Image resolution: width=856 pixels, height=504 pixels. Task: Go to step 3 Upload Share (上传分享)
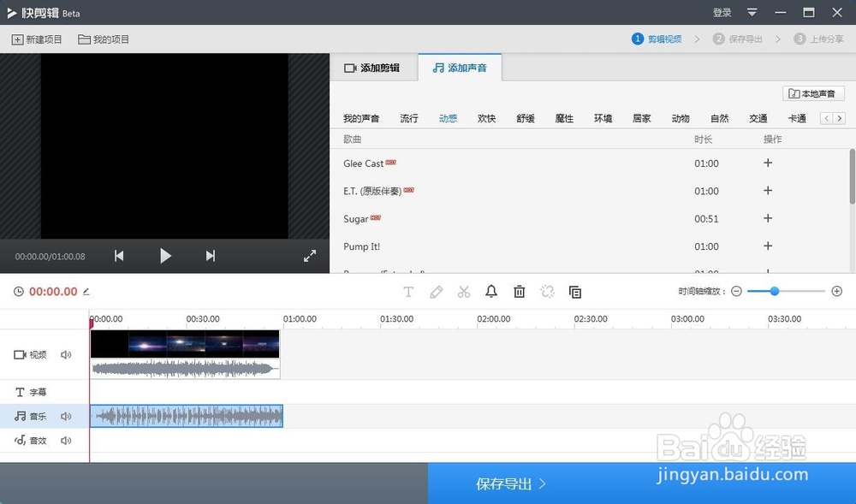[818, 39]
